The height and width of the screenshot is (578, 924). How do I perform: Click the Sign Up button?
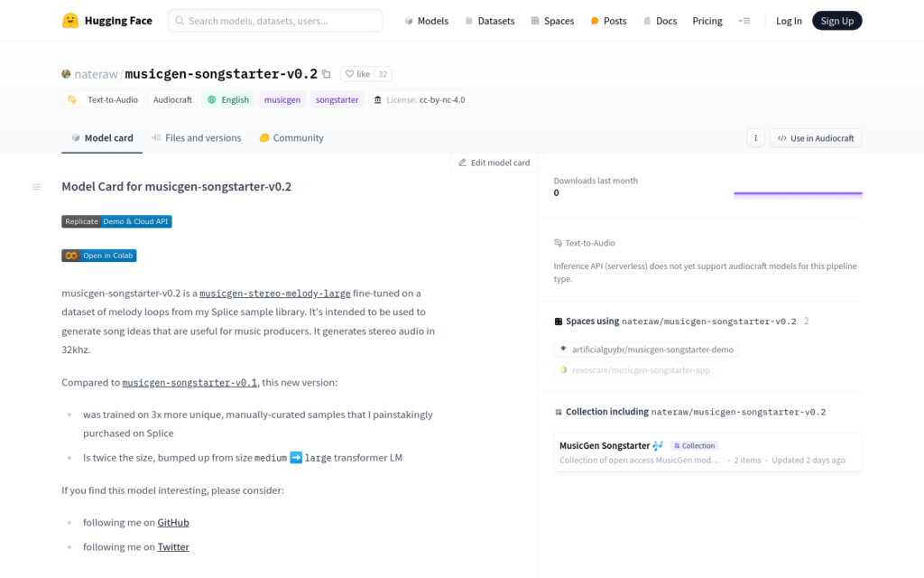(836, 21)
